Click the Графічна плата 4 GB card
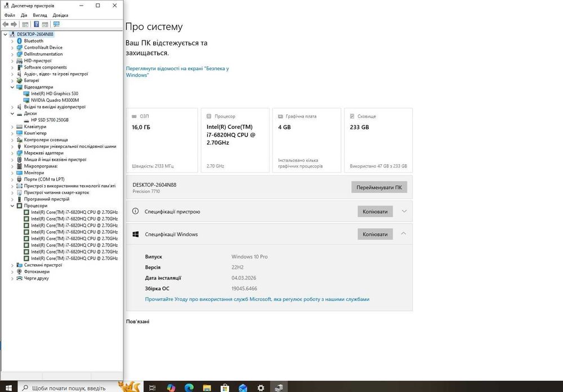 pyautogui.click(x=307, y=140)
